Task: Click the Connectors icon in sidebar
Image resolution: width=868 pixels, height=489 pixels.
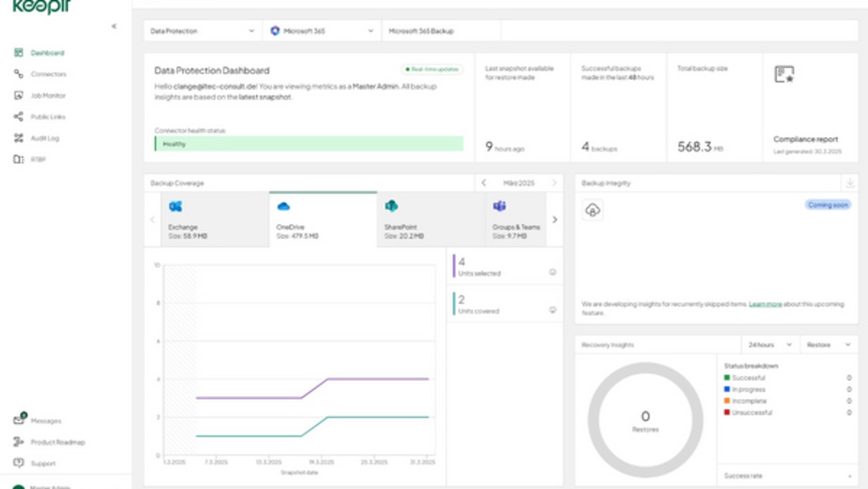Action: coord(18,74)
